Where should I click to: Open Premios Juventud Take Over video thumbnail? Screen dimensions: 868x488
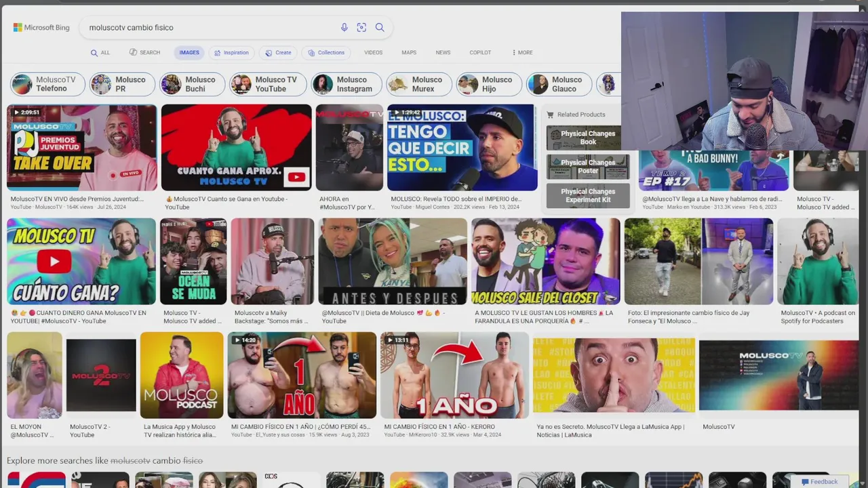click(81, 147)
